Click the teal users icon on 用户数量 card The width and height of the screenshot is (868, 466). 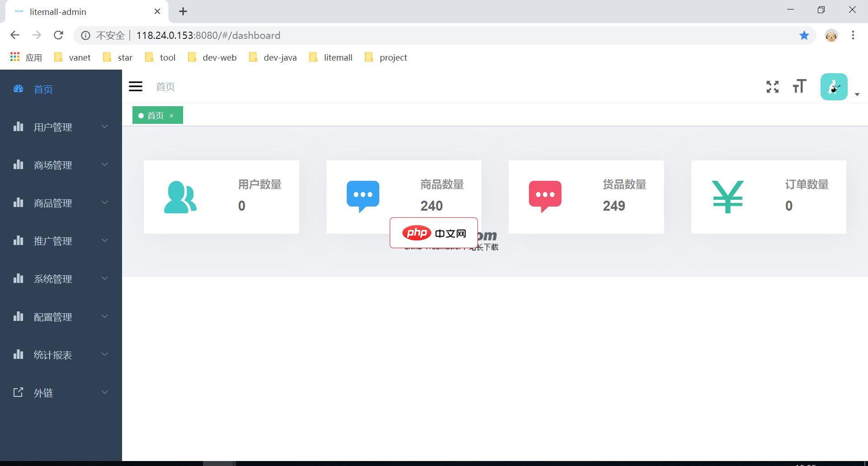(x=180, y=196)
